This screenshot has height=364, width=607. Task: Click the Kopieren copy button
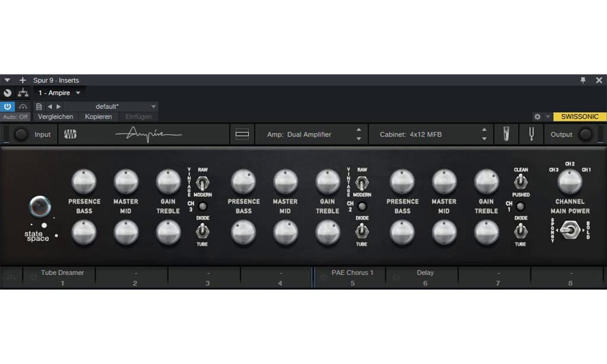click(99, 116)
